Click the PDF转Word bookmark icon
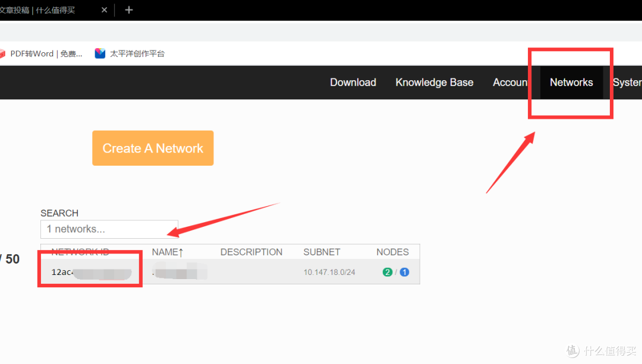The image size is (642, 364). [2, 53]
